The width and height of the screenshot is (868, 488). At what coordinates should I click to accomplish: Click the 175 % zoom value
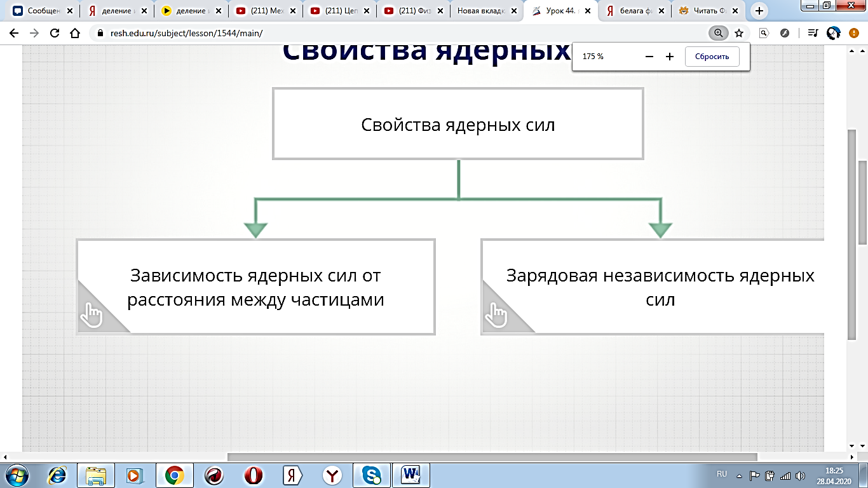[593, 57]
